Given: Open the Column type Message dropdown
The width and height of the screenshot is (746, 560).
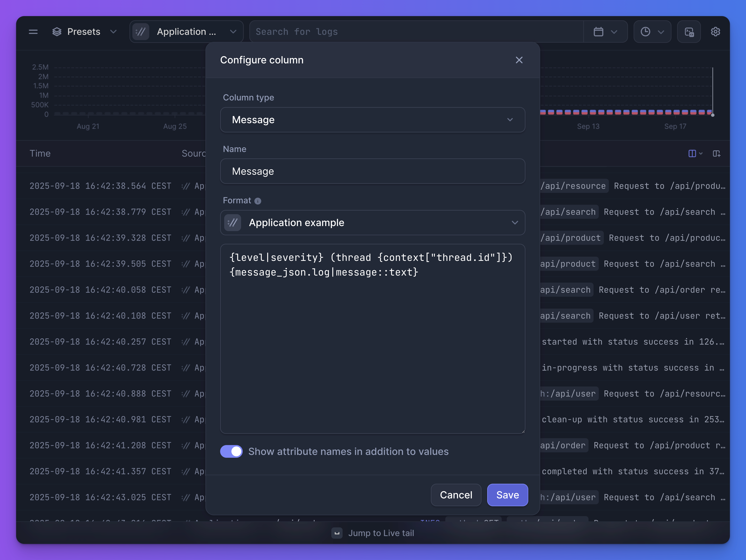Looking at the screenshot, I should [x=372, y=120].
